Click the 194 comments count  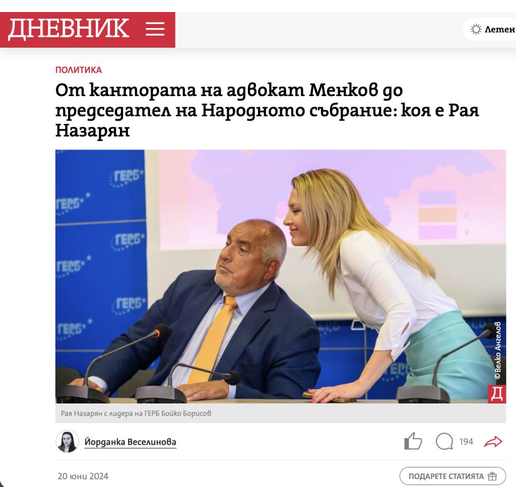466,442
